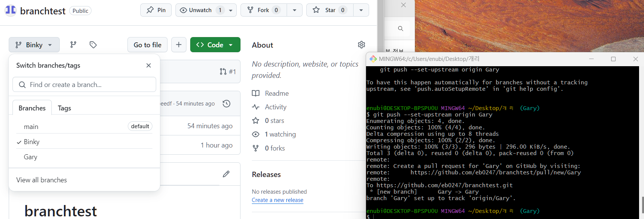The height and width of the screenshot is (219, 644).
Task: Open the Readme link in About
Action: 270,93
